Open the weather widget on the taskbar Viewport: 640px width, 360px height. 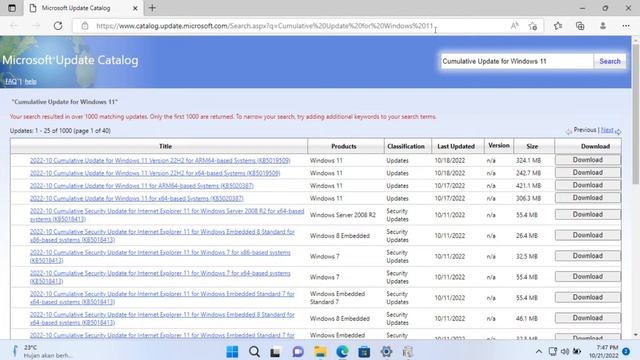(41, 351)
